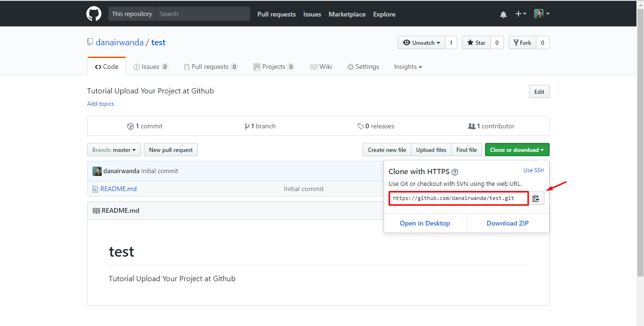Switch to the repository Issues tab
Screen dimensions: 644x326
tap(151, 67)
